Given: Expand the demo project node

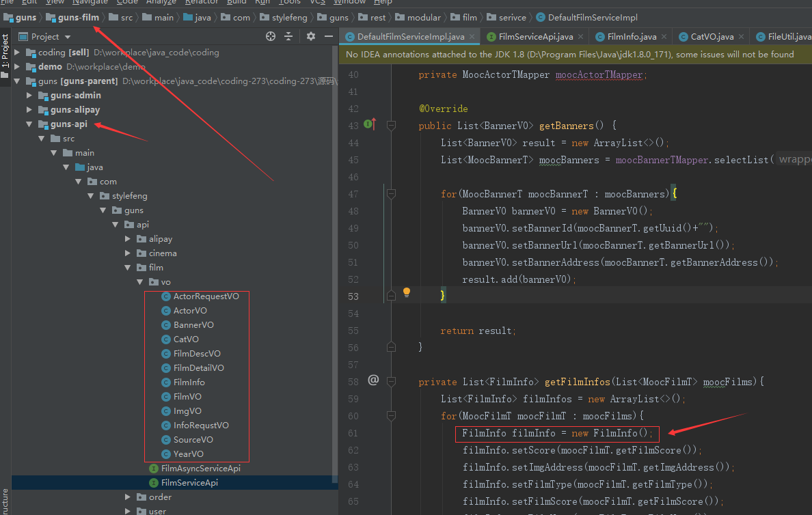Looking at the screenshot, I should (17, 66).
